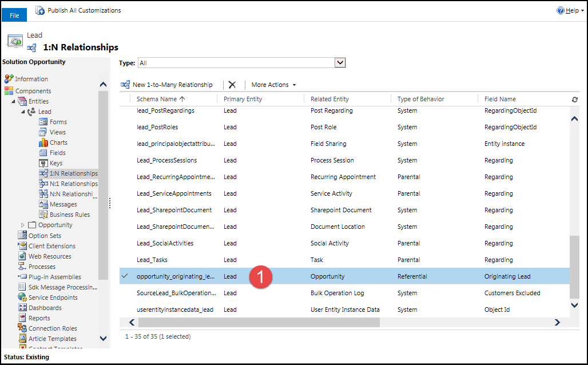Click Publish All Customizations
This screenshot has height=365, width=588.
coord(78,10)
